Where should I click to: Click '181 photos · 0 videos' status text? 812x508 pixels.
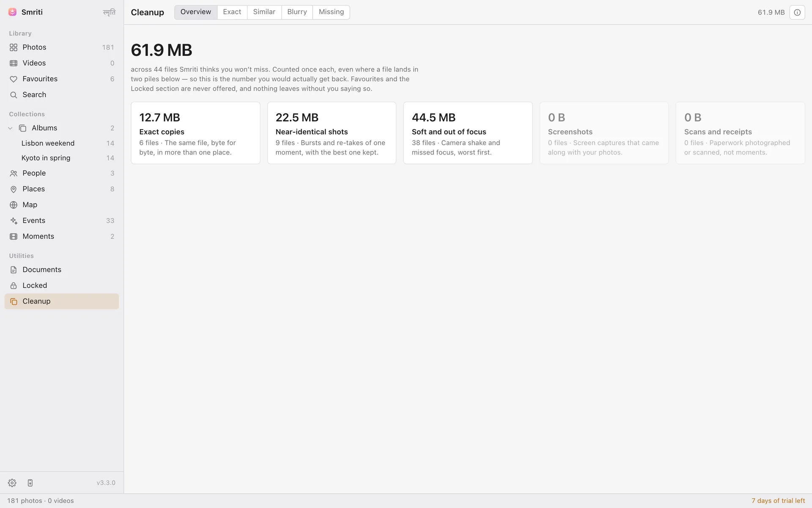point(41,501)
